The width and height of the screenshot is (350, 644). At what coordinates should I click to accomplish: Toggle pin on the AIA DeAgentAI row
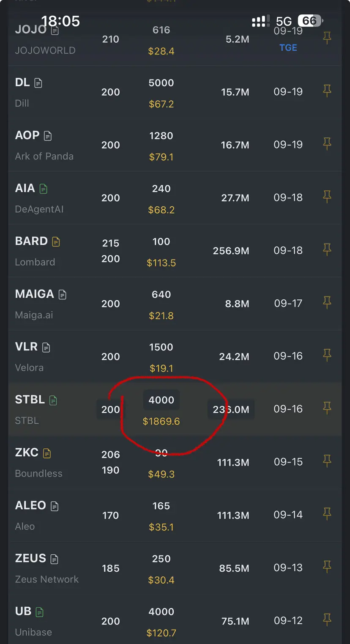coord(327,197)
